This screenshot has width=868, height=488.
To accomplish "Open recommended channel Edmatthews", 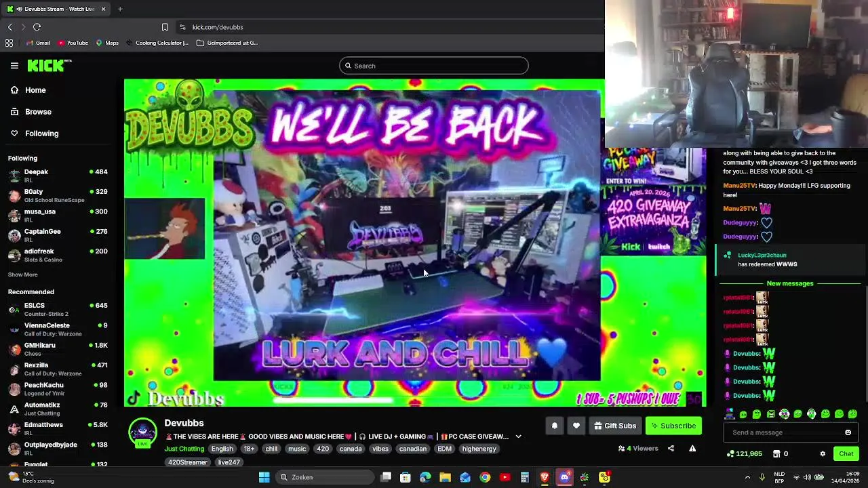I will click(58, 428).
